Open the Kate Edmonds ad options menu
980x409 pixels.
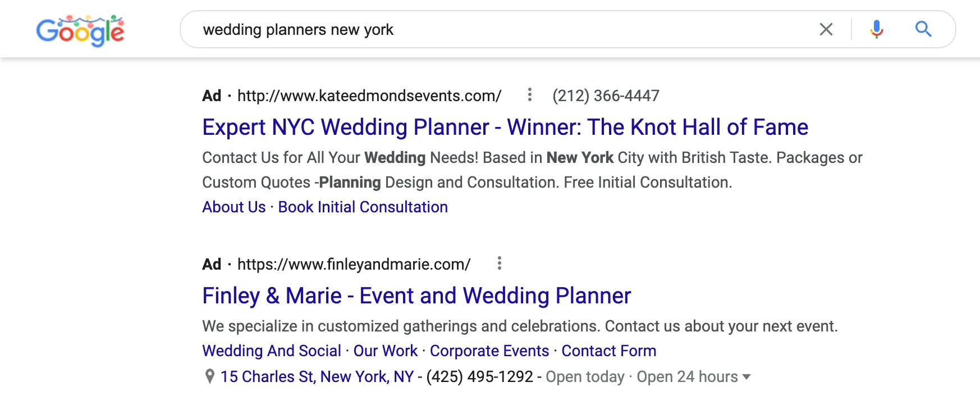(529, 95)
